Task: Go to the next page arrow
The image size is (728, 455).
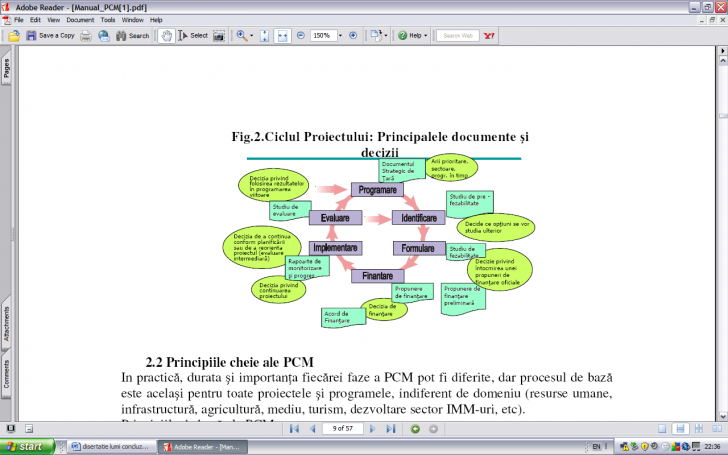Action: click(x=373, y=429)
